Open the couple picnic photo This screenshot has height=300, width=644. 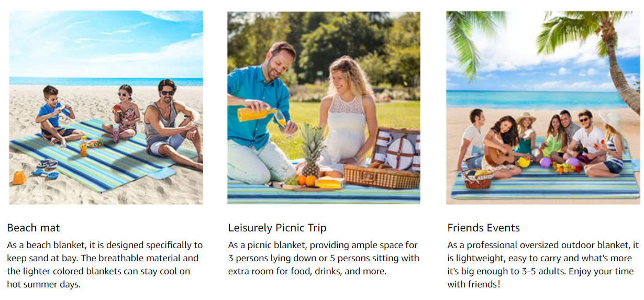pyautogui.click(x=324, y=107)
